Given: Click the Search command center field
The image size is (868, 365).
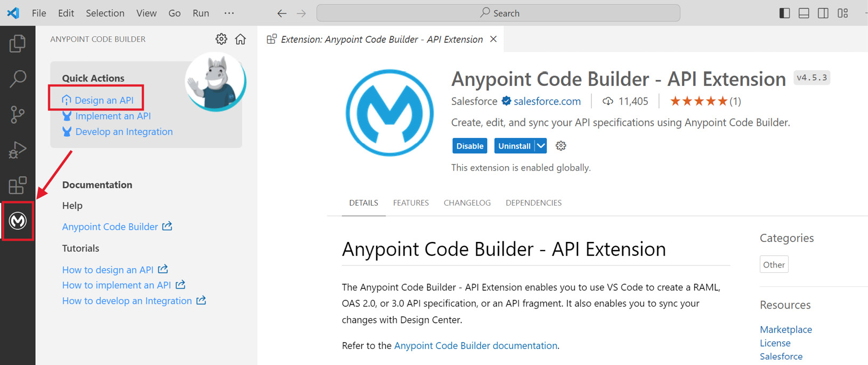Looking at the screenshot, I should (x=498, y=13).
